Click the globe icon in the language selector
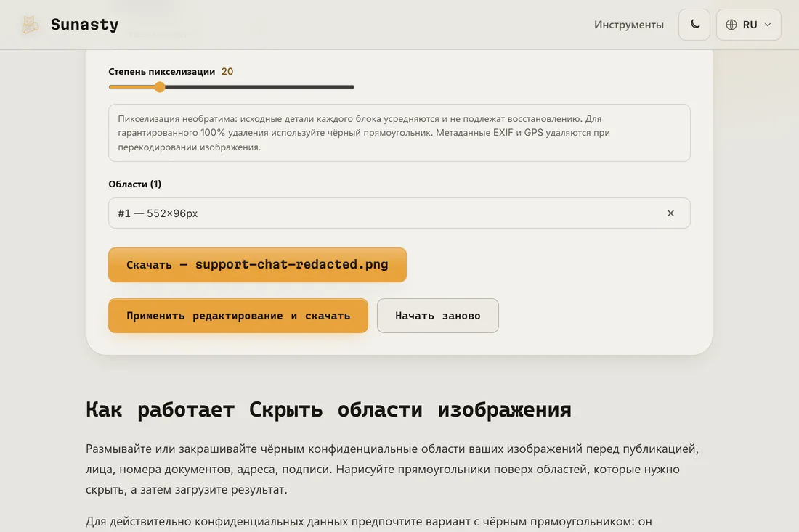Viewport: 799px width, 532px height. coord(731,25)
